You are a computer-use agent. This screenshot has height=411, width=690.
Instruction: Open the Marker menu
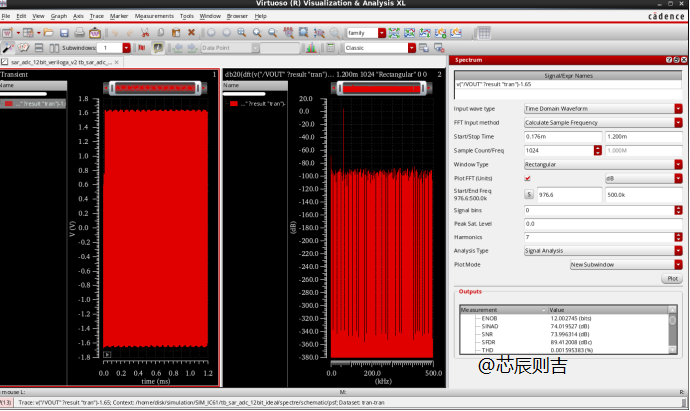(x=119, y=16)
